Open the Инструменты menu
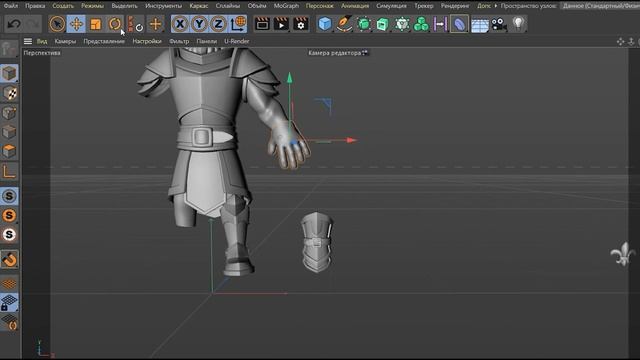Image resolution: width=640 pixels, height=360 pixels. pyautogui.click(x=163, y=6)
